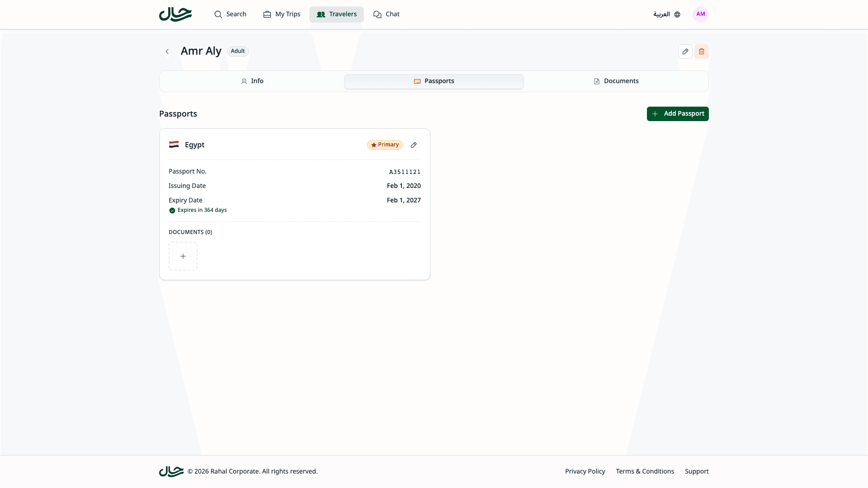Switch to the Documents tab
This screenshot has width=868, height=488.
[616, 81]
